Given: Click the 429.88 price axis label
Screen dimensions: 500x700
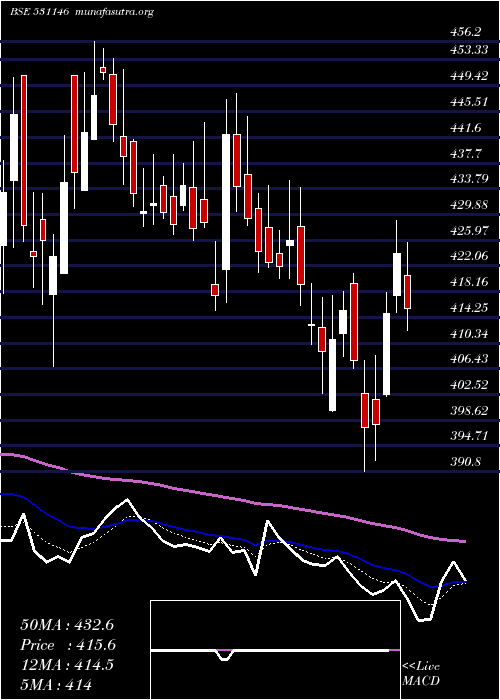Looking at the screenshot, I should coord(469,205).
